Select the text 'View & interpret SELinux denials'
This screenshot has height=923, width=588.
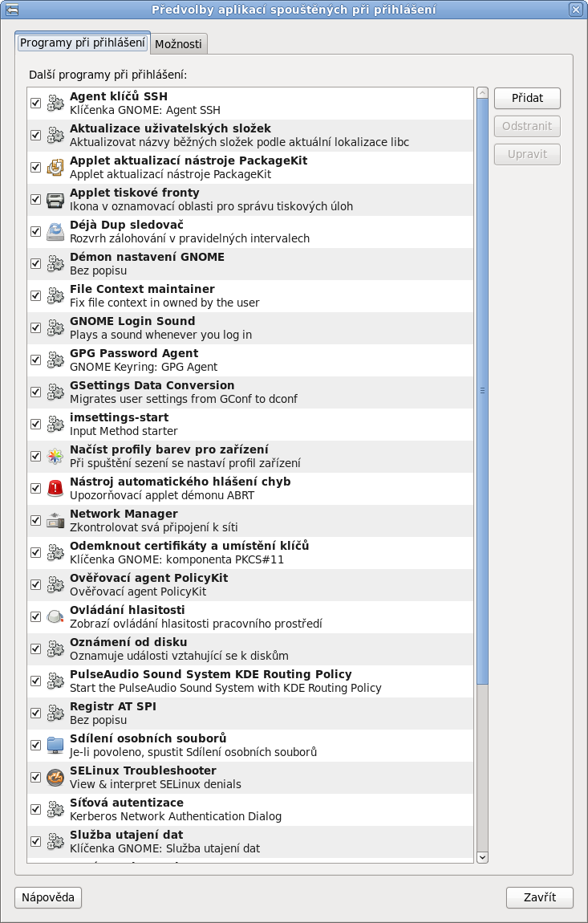point(156,785)
